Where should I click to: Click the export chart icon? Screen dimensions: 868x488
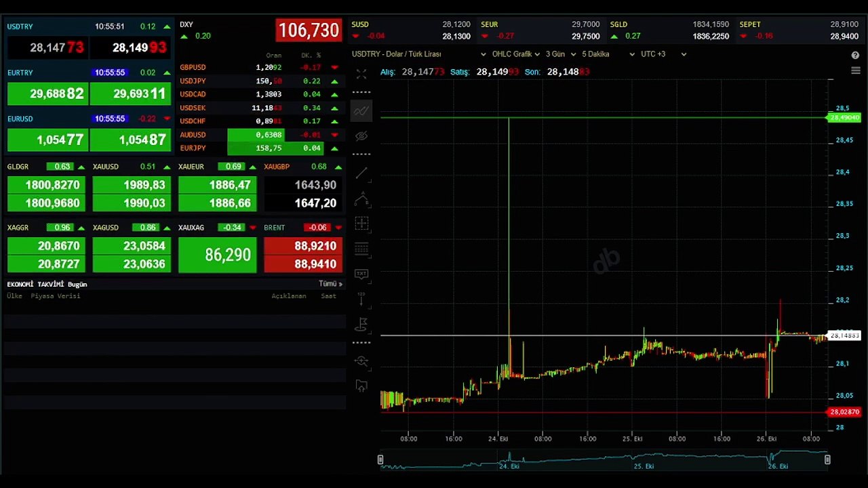coord(361,386)
